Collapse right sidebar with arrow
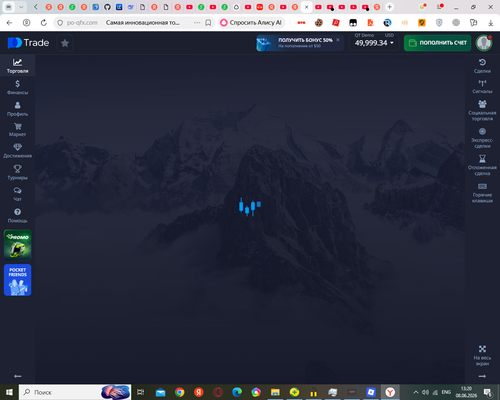The height and width of the screenshot is (400, 500). (482, 376)
